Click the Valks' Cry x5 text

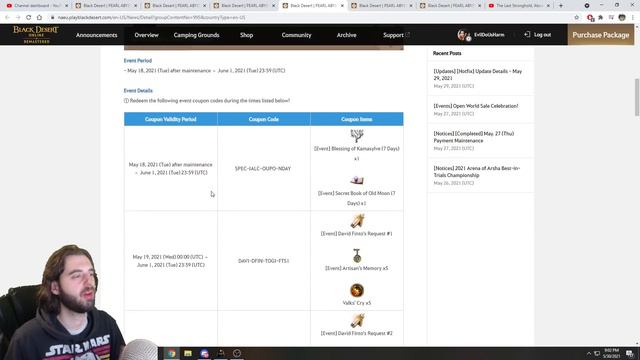(x=357, y=303)
